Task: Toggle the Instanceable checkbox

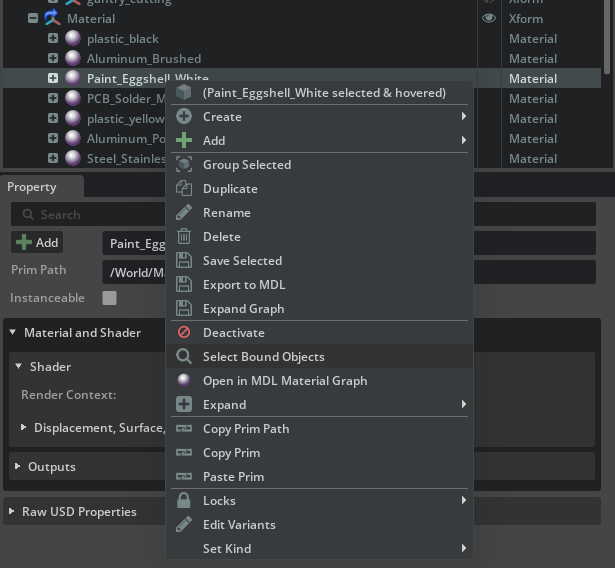Action: pos(110,298)
